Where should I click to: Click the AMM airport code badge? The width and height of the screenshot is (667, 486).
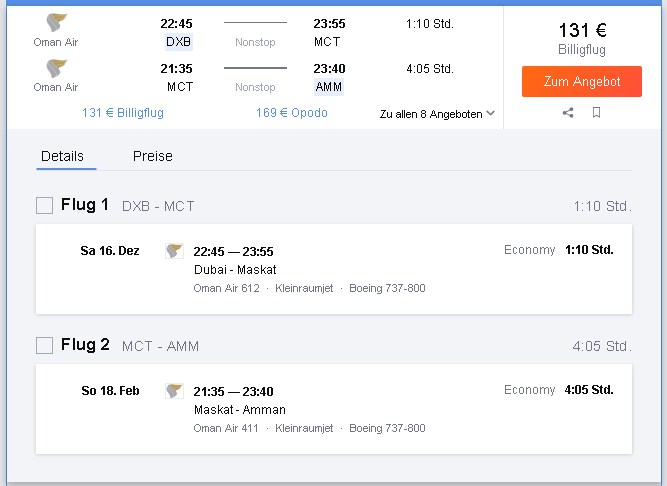tap(329, 87)
